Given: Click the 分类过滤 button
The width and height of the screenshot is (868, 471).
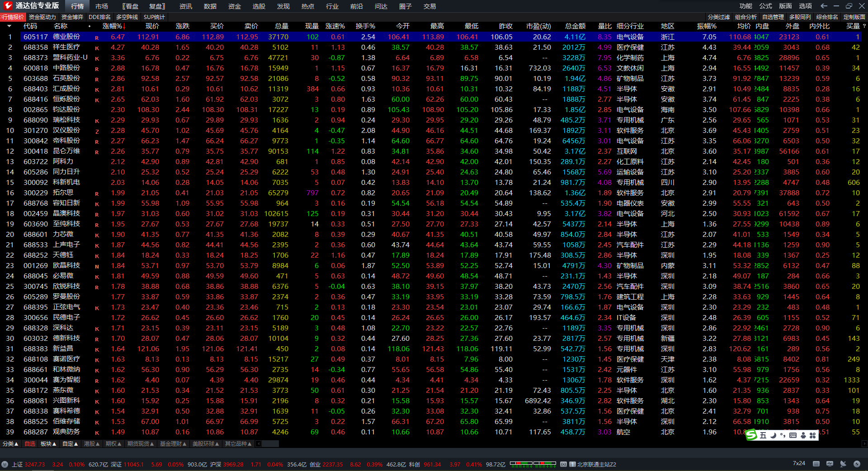Looking at the screenshot, I should coord(719,17).
